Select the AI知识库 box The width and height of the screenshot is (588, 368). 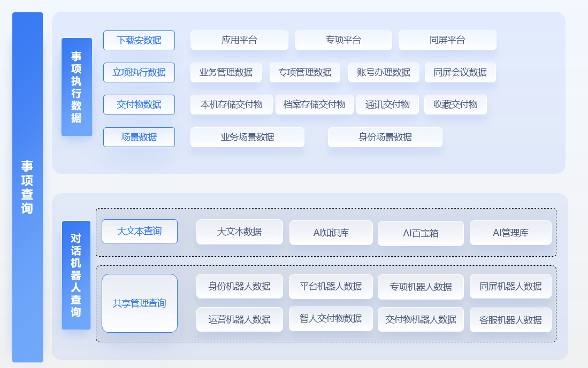(331, 233)
